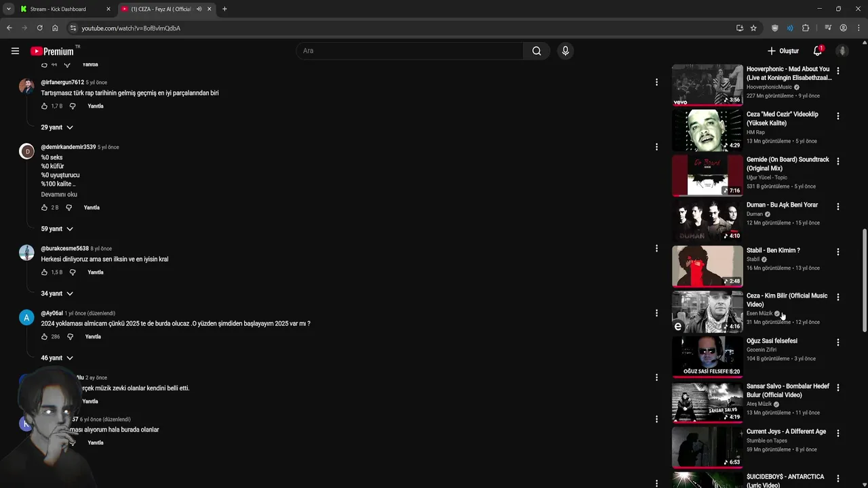Reply to @demirkandemir3539 with Yanıtla
This screenshot has width=868, height=488.
(92, 207)
